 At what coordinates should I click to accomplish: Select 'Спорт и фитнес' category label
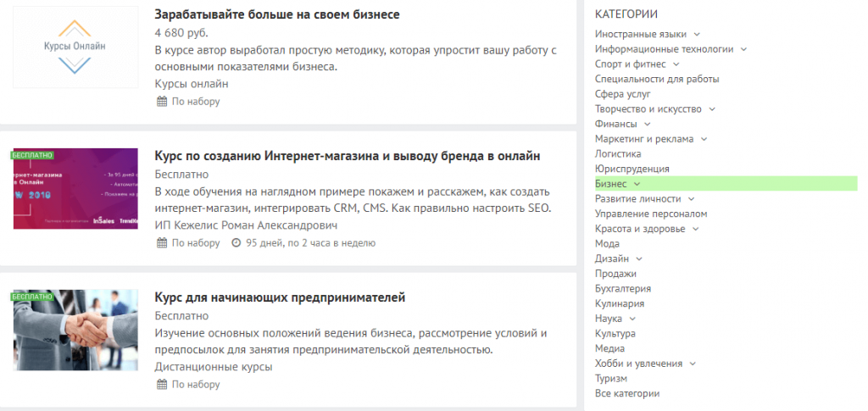[631, 64]
